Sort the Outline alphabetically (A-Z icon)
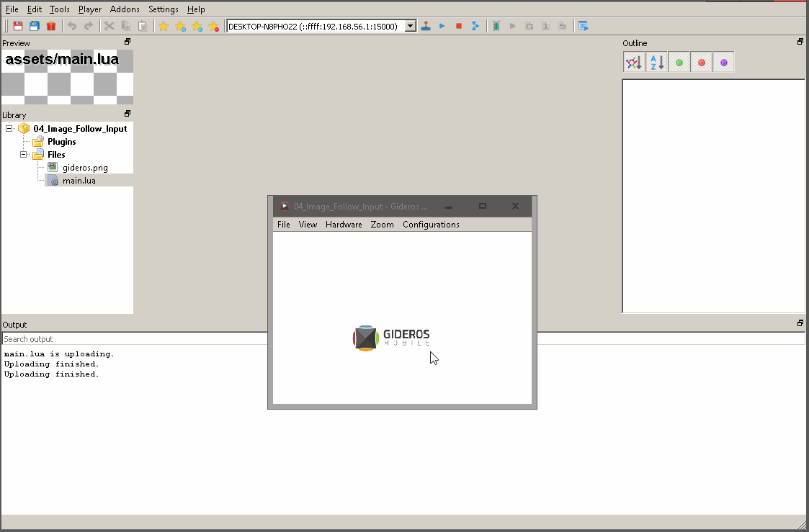 [656, 62]
